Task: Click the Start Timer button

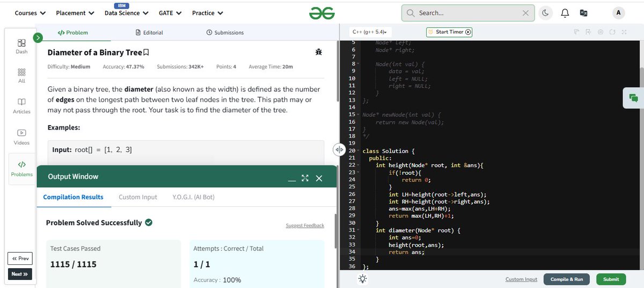Action: (449, 32)
